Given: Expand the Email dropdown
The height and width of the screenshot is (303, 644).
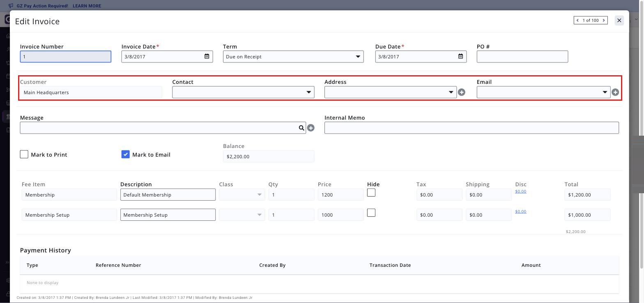Looking at the screenshot, I should tap(543, 92).
